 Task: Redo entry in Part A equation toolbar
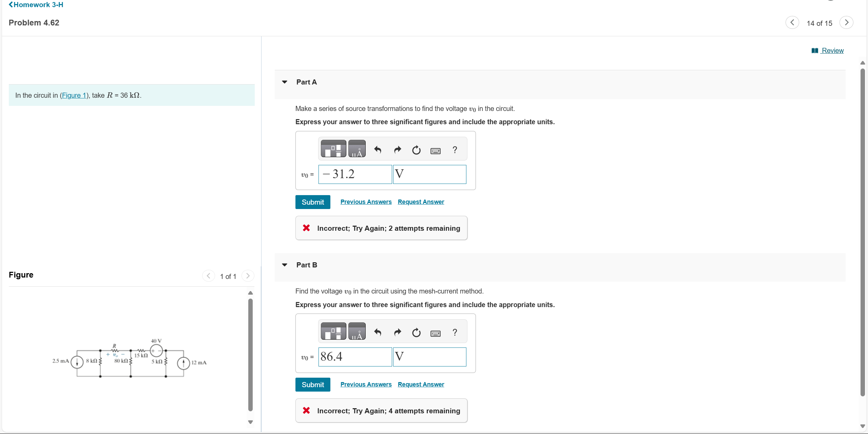pos(397,149)
